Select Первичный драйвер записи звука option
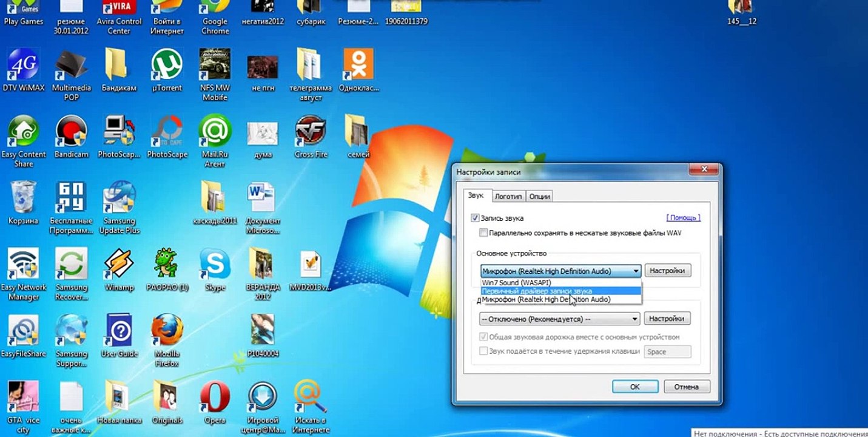This screenshot has height=437, width=868. [560, 291]
